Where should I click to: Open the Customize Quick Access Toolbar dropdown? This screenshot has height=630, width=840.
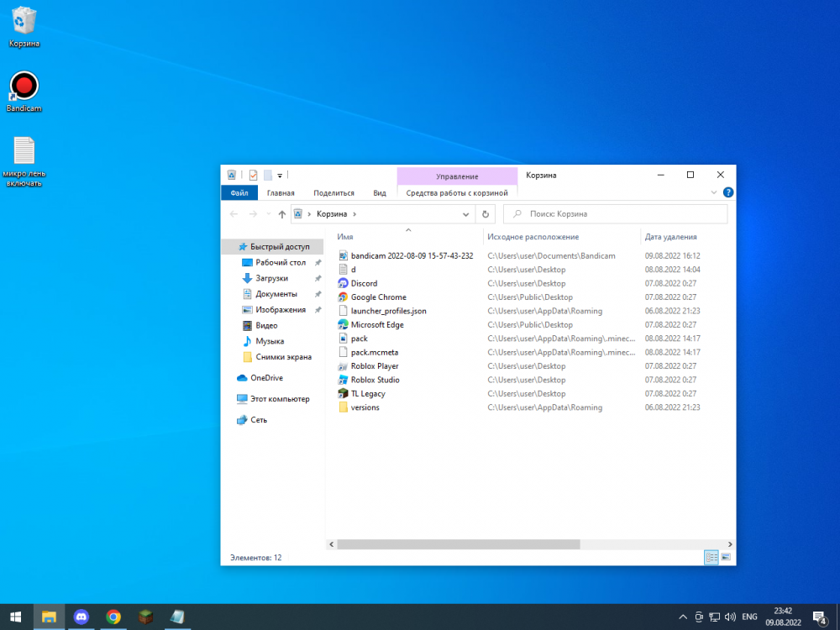[x=280, y=176]
